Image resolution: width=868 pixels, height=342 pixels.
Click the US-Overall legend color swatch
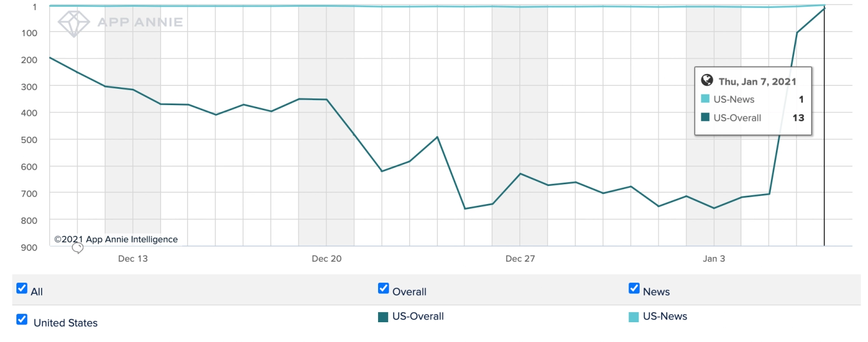pos(383,317)
